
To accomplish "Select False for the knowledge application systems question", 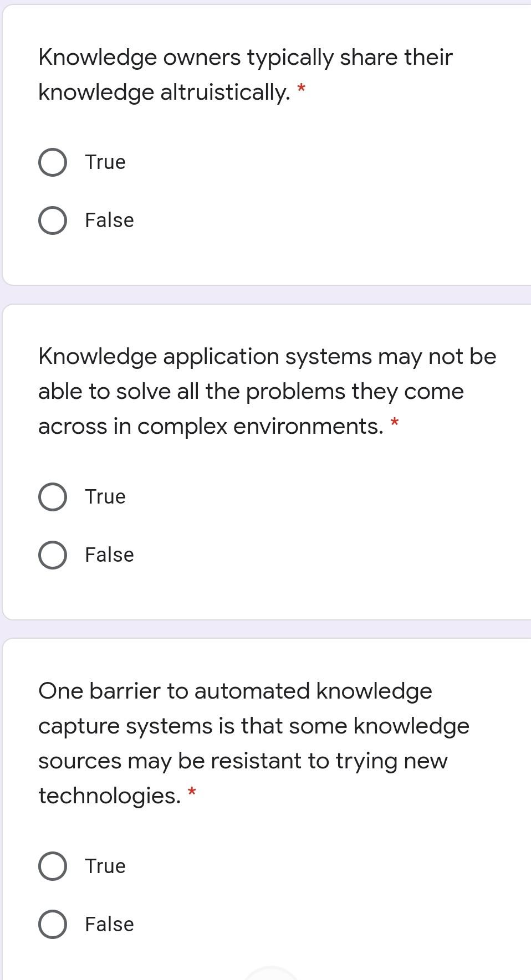I will (53, 554).
